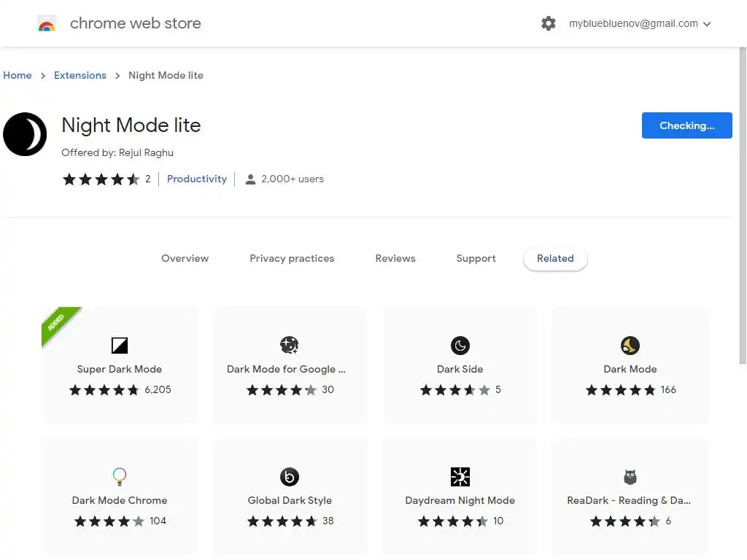Image resolution: width=747 pixels, height=560 pixels.
Task: Click the Dark Mode for Google 30 rating stars
Action: click(x=282, y=390)
